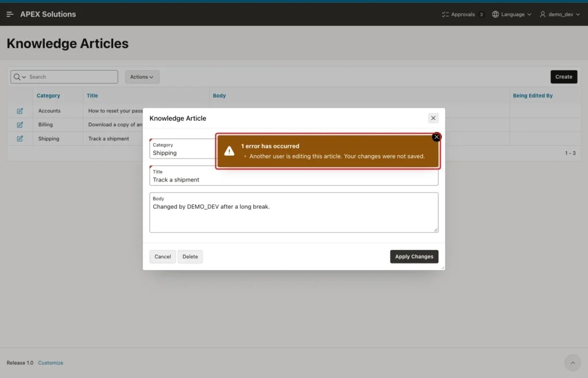Click the edit icon for Shipping row

(20, 139)
